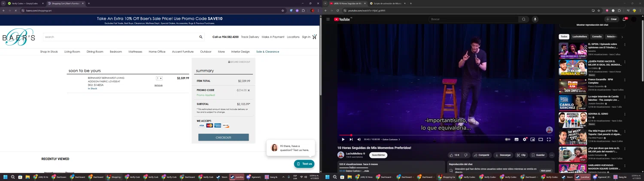This screenshot has height=181, width=644.
Task: Toggle subtitles in the YouTube player
Action: (x=516, y=139)
